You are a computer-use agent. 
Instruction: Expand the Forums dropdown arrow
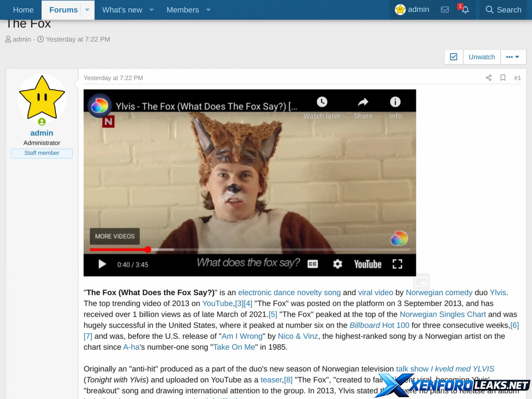coord(87,10)
